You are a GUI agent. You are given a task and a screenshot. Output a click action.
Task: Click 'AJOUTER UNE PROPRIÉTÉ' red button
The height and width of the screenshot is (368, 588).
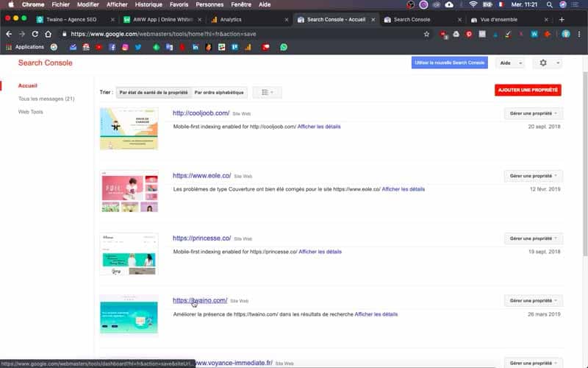tap(528, 90)
